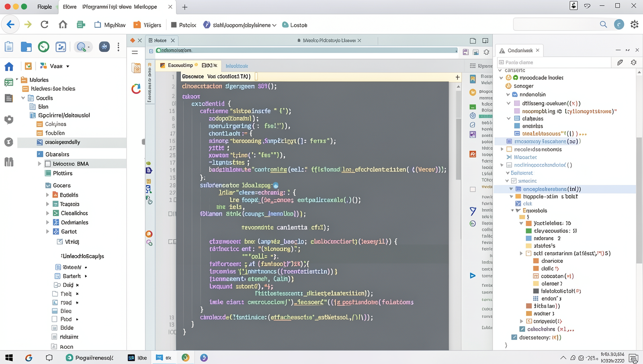Collapse the Emoisbols outline node
643x364 pixels.
512,211
